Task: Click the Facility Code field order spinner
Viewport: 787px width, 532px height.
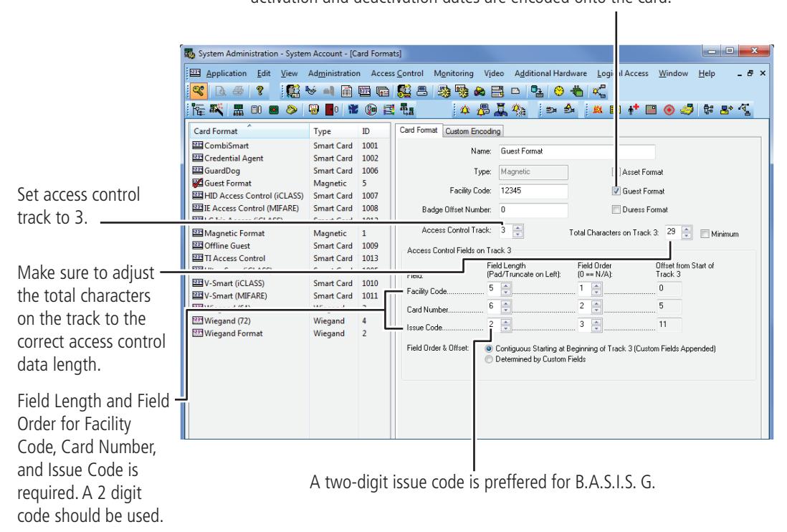Action: [x=596, y=288]
